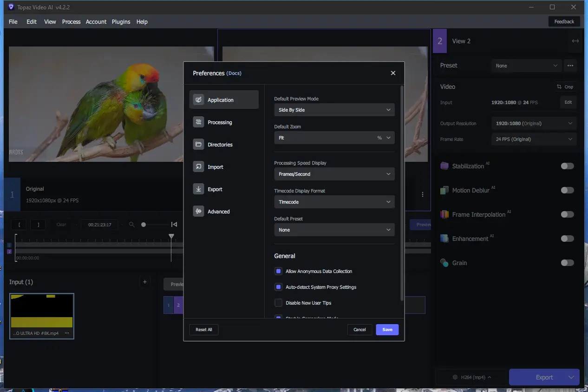Open the Export preferences section
The image size is (588, 392).
[224, 189]
